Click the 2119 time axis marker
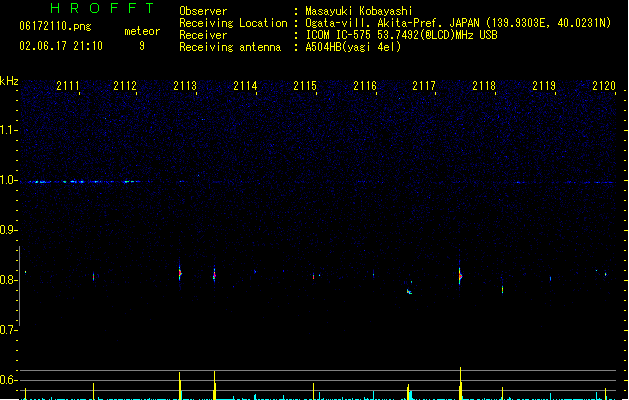Image resolution: width=629 pixels, height=400 pixels. [x=544, y=86]
